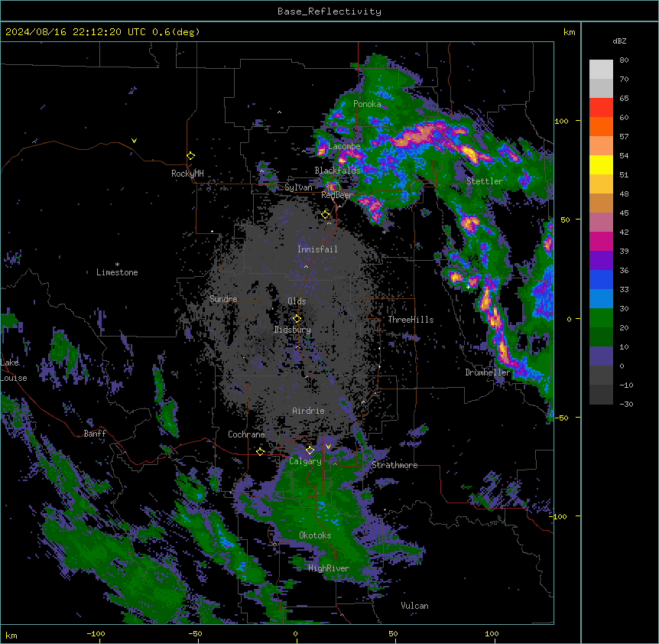Select the Blackfalds label
Image resolution: width=659 pixels, height=644 pixels.
(x=337, y=171)
